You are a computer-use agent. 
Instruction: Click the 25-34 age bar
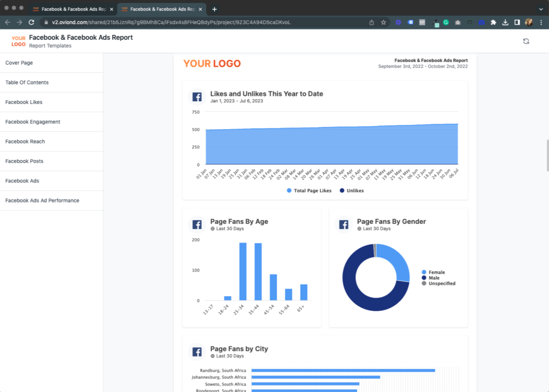tap(243, 272)
